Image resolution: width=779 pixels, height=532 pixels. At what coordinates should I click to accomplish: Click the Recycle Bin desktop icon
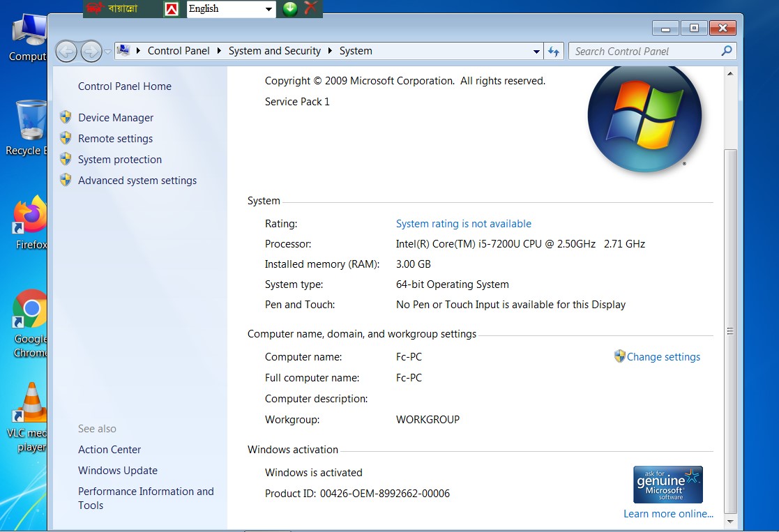(x=30, y=121)
